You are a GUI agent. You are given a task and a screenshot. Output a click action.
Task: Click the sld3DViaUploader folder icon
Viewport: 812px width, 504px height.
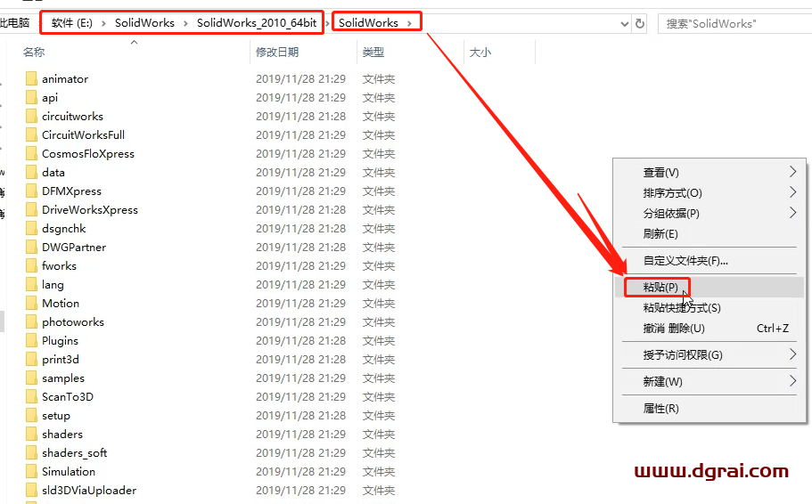pyautogui.click(x=31, y=490)
